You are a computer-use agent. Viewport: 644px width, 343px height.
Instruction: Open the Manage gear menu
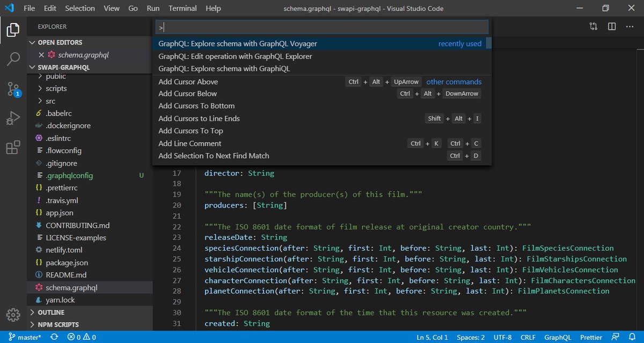[x=13, y=314]
